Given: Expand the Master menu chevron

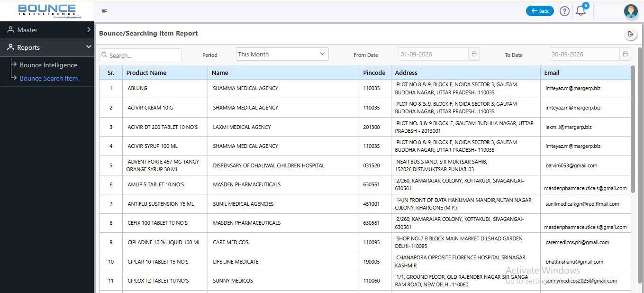Looking at the screenshot, I should coord(89,29).
